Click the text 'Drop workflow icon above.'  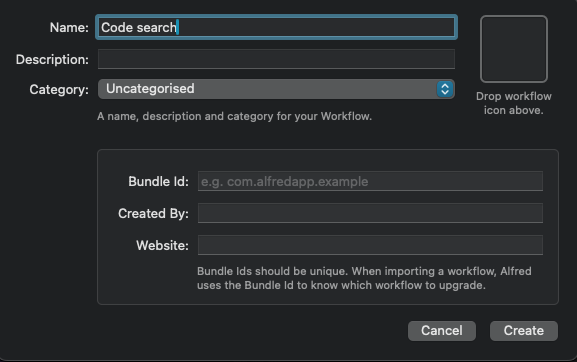514,103
